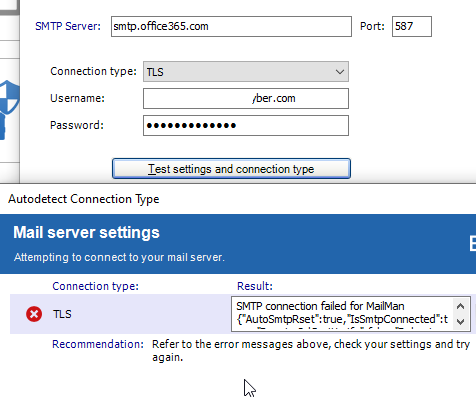Click the red error icon beside TLS
This screenshot has width=476, height=397.
tap(34, 314)
